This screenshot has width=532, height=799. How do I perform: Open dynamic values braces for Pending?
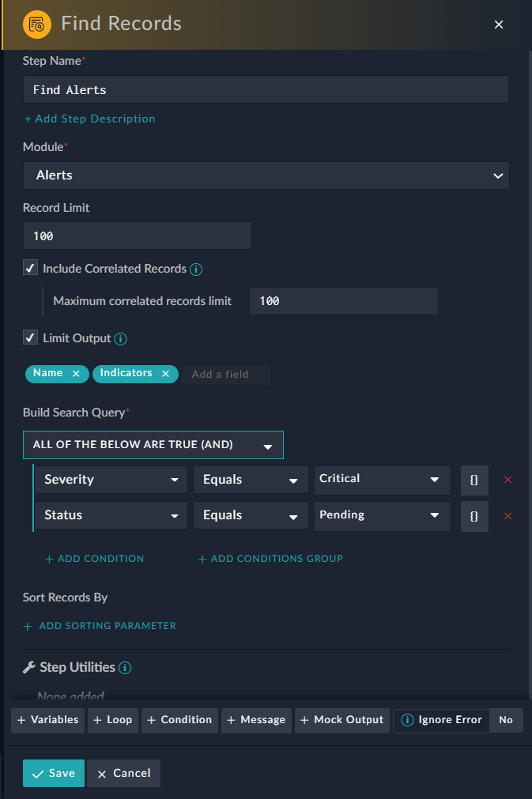[x=474, y=516]
